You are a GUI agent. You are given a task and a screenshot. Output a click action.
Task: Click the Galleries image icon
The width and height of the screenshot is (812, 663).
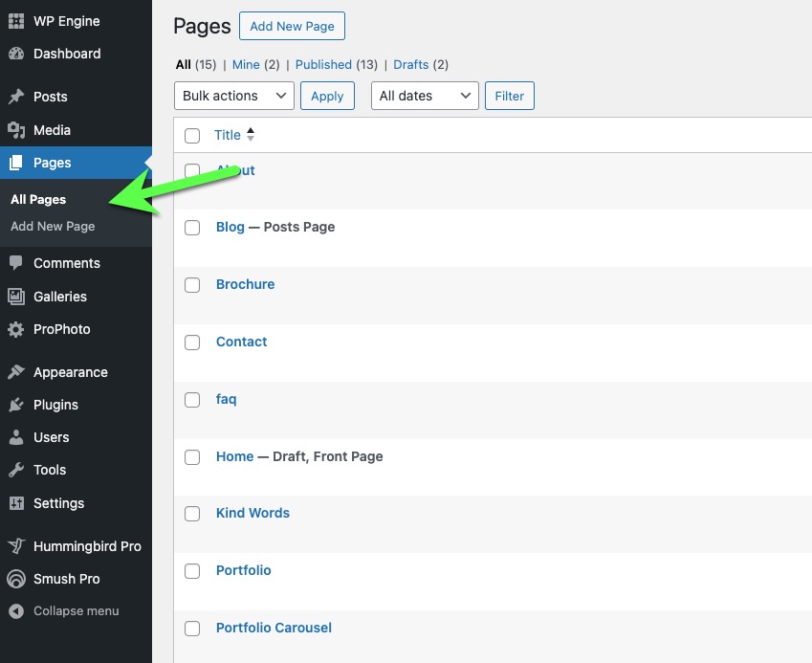coord(16,297)
